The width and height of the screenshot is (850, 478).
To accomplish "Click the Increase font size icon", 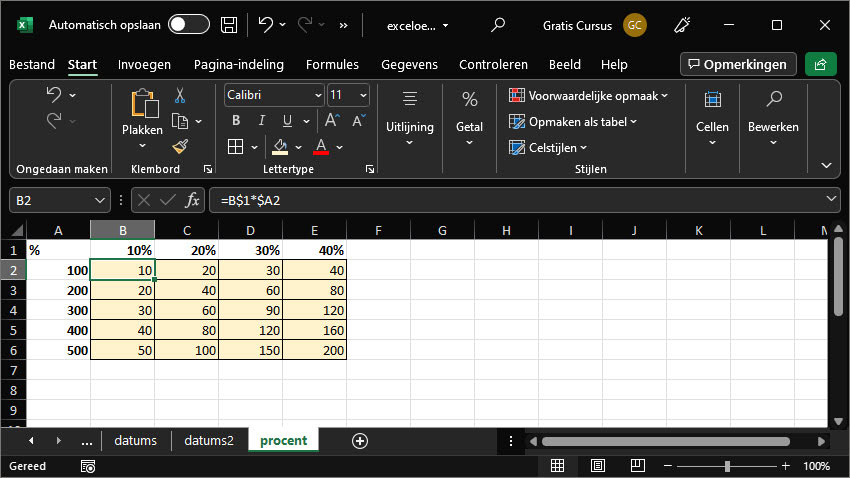I will pyautogui.click(x=333, y=121).
